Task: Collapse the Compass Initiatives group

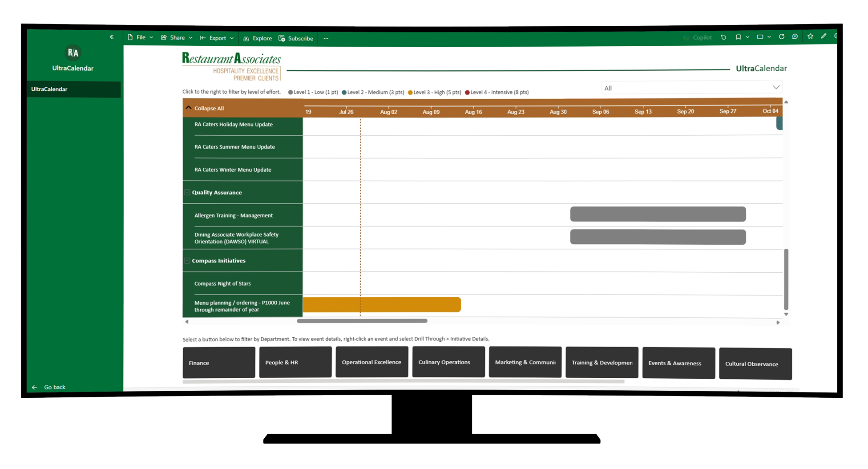Action: click(187, 261)
